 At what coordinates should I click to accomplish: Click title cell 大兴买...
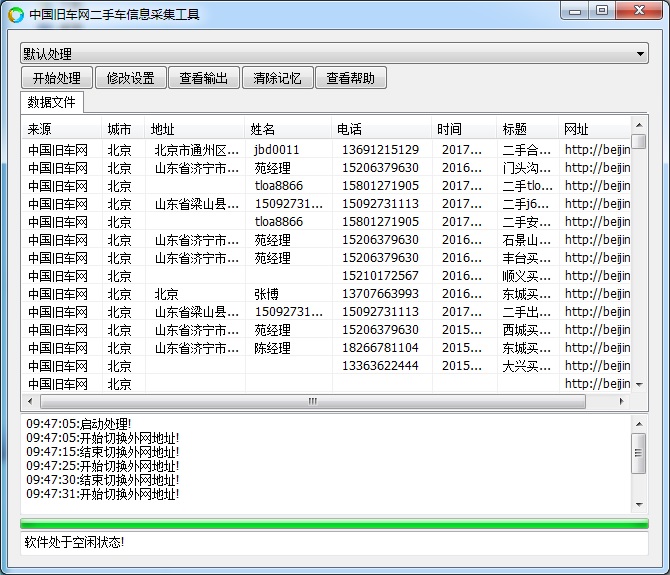pos(526,366)
